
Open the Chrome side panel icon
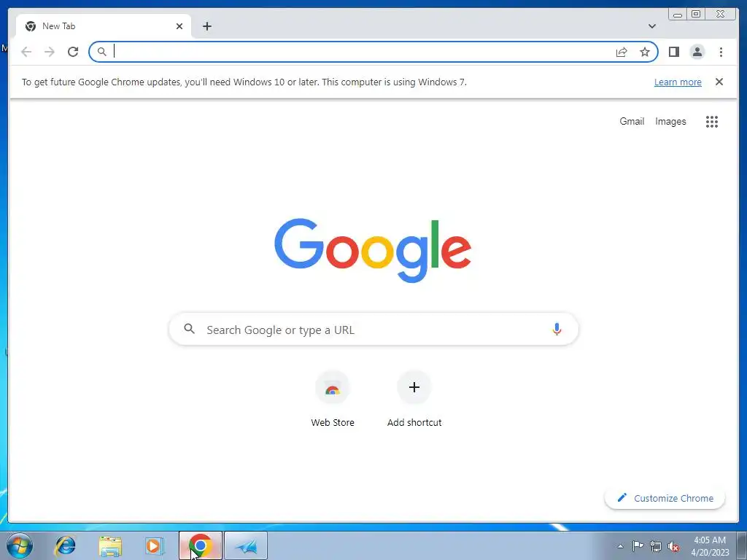673,52
